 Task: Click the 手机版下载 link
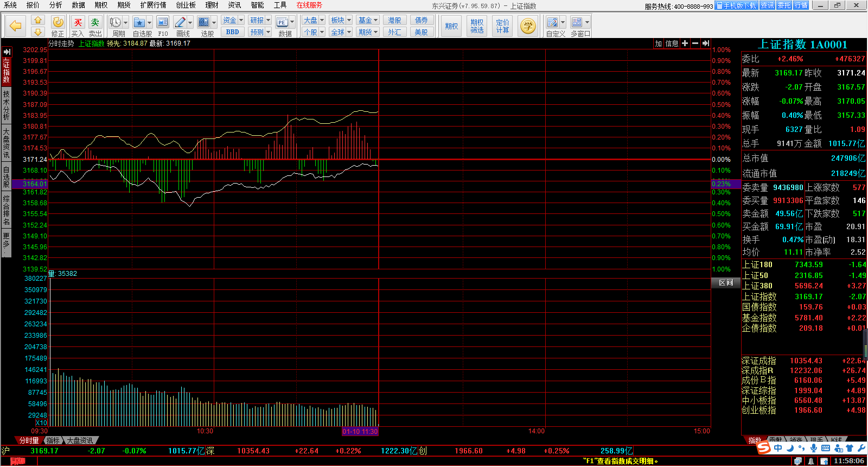(x=736, y=5)
